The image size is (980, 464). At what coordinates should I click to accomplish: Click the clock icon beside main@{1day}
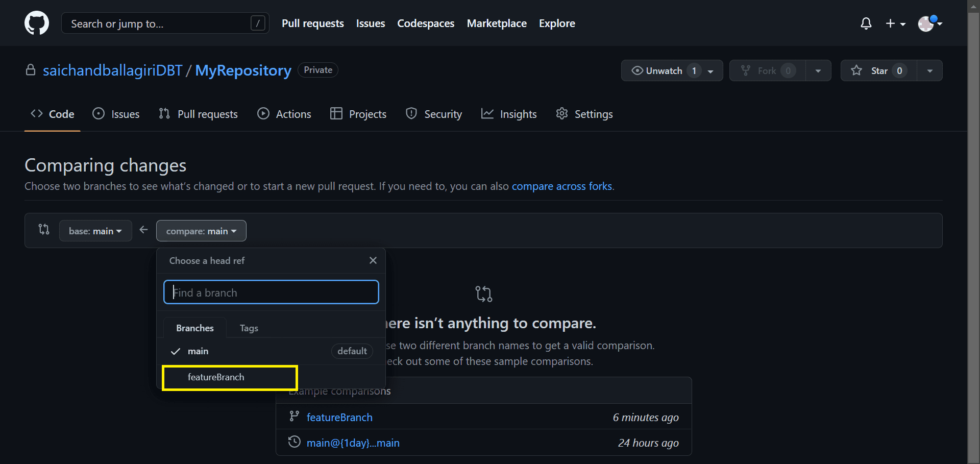(x=294, y=442)
